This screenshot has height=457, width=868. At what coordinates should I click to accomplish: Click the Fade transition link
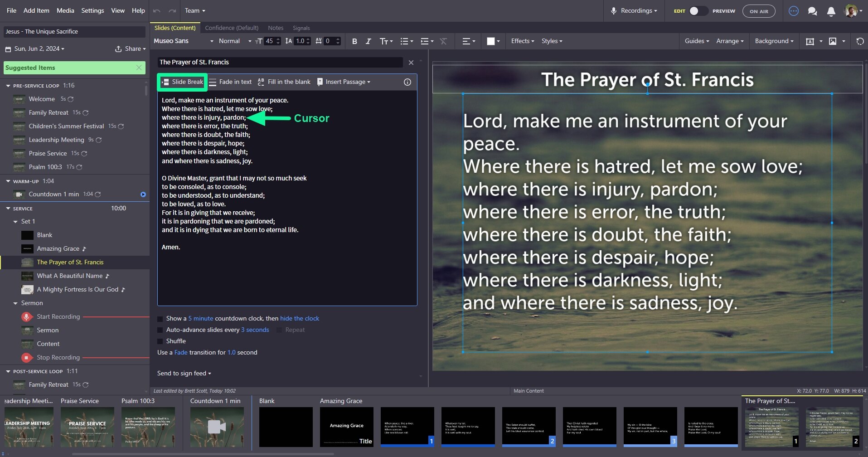tap(181, 353)
